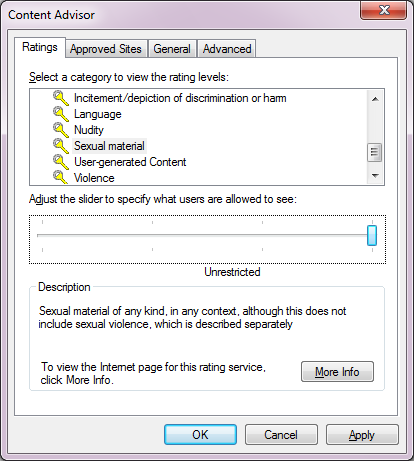Click the key icon next to Nudity
This screenshot has width=414, height=461.
click(61, 130)
